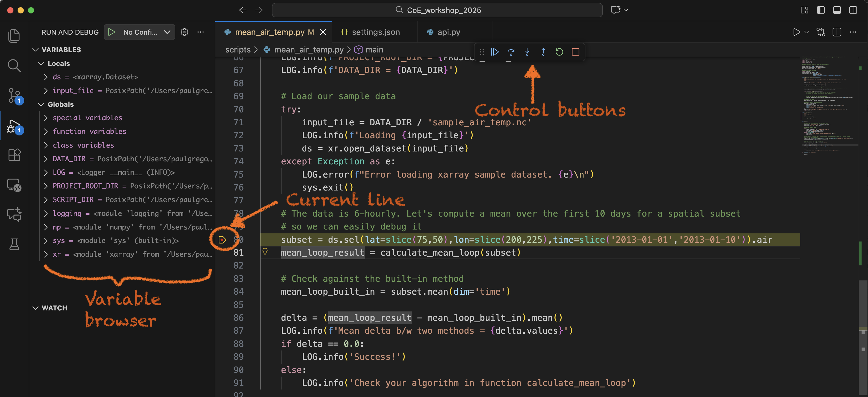Image resolution: width=868 pixels, height=397 pixels.
Task: Click the CoE_workshop_2025 command center search box
Action: [437, 10]
